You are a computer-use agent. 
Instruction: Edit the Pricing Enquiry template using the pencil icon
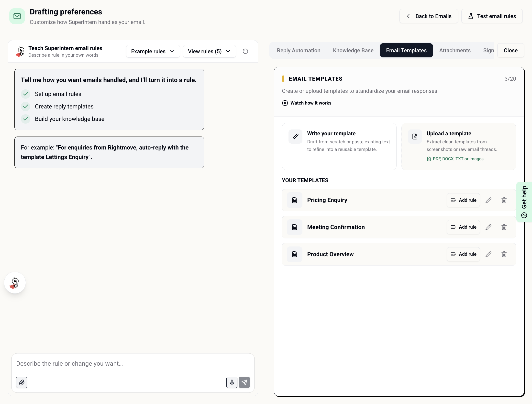click(x=488, y=200)
